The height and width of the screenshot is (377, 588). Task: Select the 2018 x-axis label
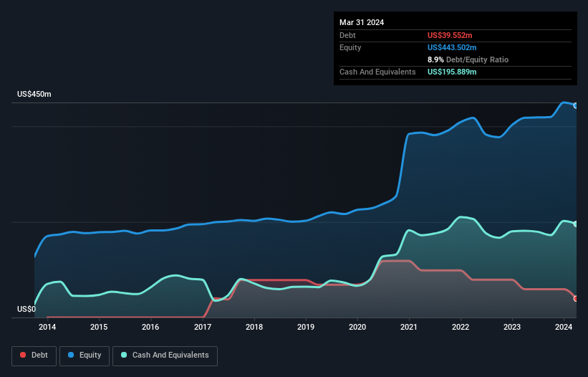(x=254, y=327)
